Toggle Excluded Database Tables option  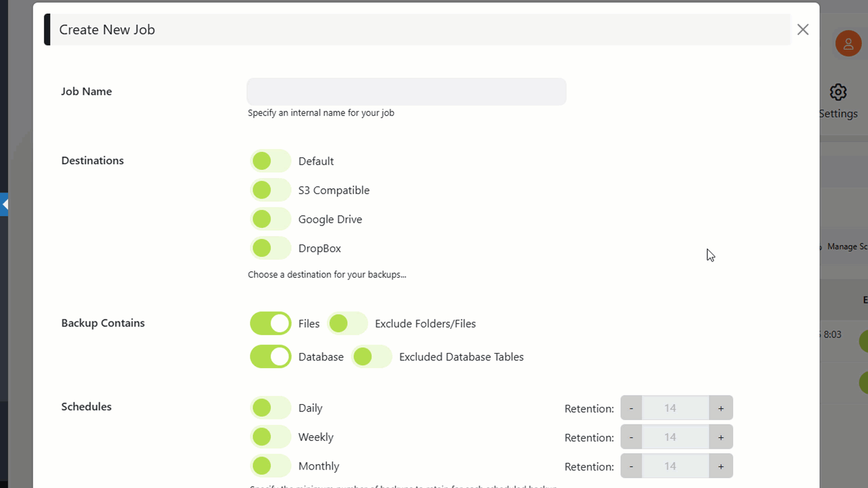[x=371, y=357]
